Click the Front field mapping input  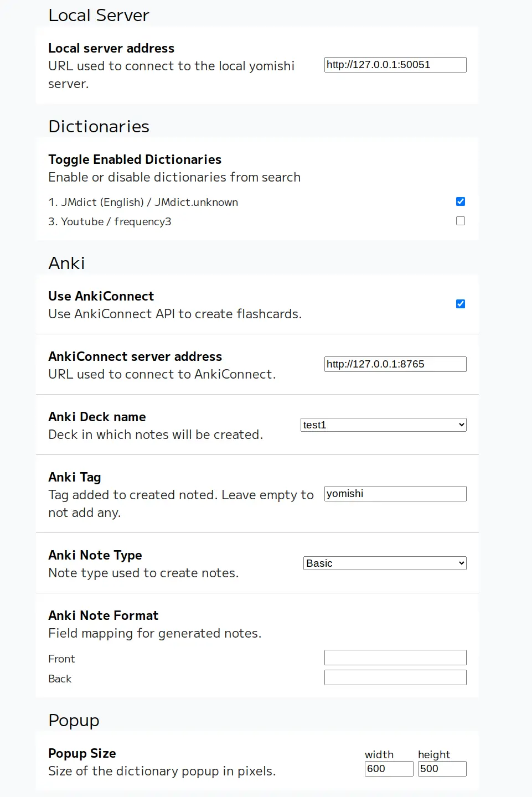[395, 658]
